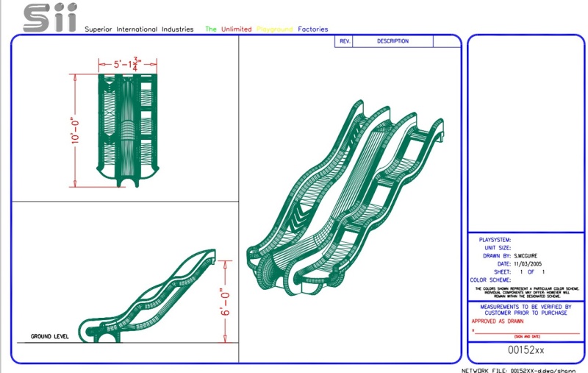Click the 'REV.' column header
The height and width of the screenshot is (373, 588).
(345, 41)
